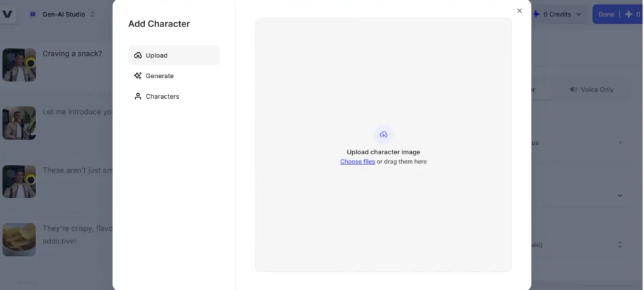
Task: Click the VEED logo icon
Action: (8, 14)
